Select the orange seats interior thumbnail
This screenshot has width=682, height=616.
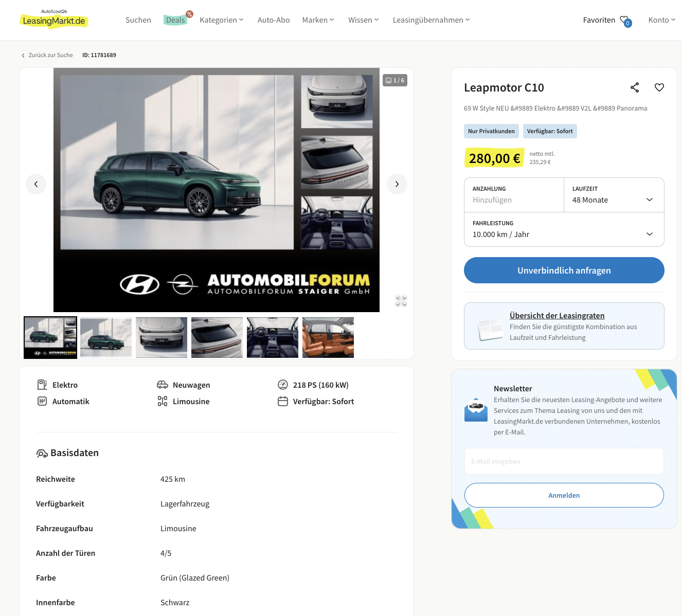click(x=328, y=337)
